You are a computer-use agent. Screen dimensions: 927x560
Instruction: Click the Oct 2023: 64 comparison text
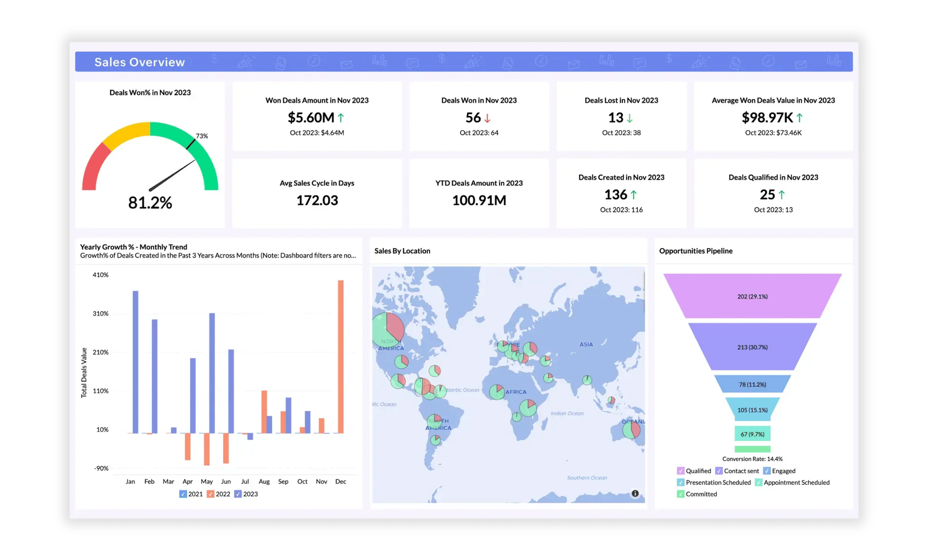[x=479, y=133]
